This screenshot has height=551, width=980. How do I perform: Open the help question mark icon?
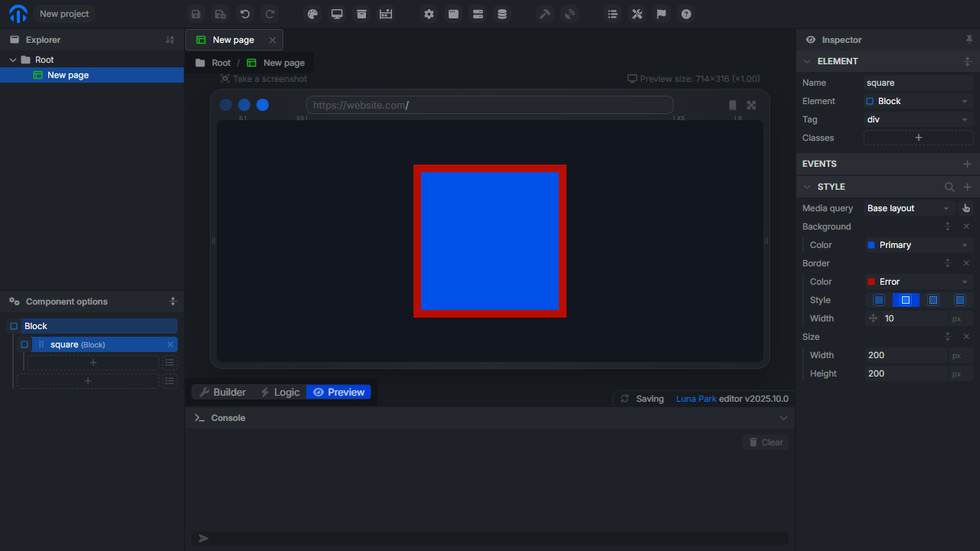point(686,14)
